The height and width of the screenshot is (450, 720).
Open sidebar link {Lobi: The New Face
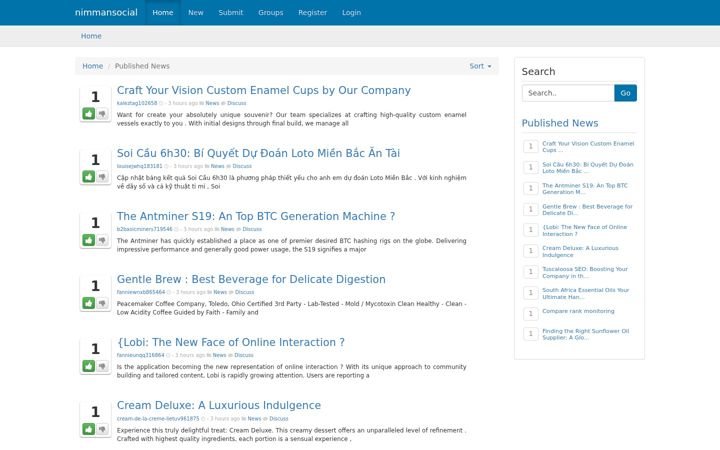[585, 231]
